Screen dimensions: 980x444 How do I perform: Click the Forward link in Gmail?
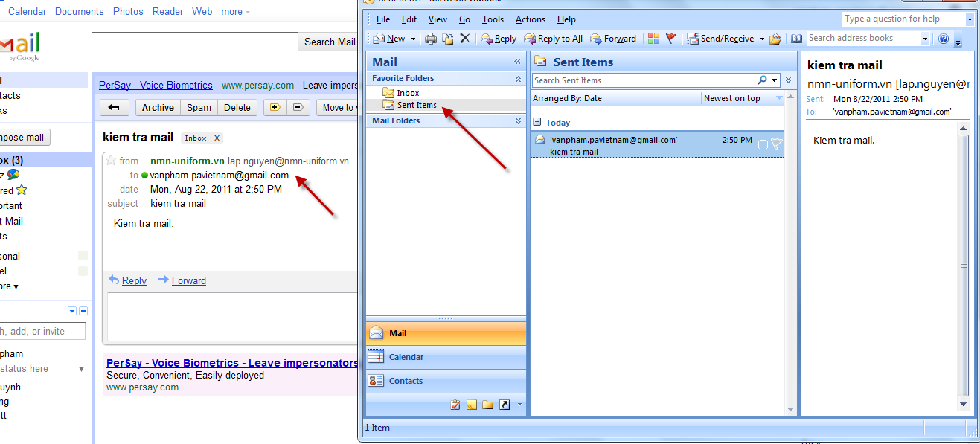point(189,280)
